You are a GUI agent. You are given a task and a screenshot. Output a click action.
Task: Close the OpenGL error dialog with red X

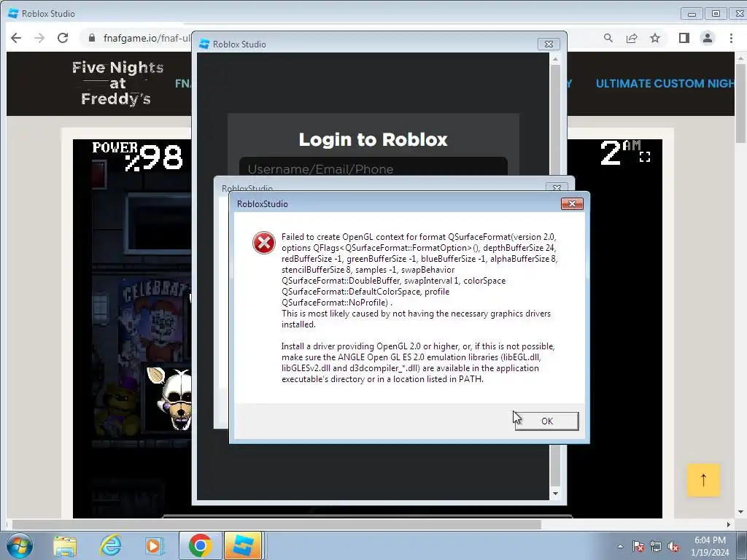click(572, 204)
